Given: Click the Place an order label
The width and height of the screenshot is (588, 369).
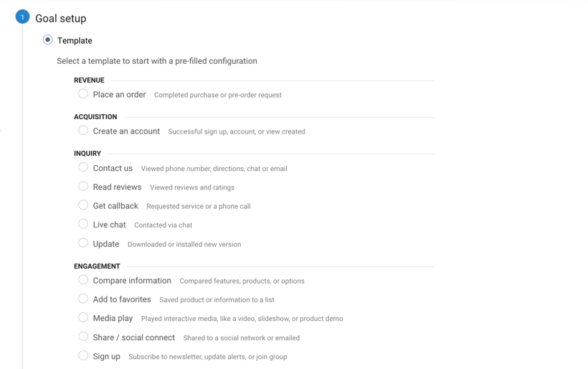Looking at the screenshot, I should pos(119,95).
